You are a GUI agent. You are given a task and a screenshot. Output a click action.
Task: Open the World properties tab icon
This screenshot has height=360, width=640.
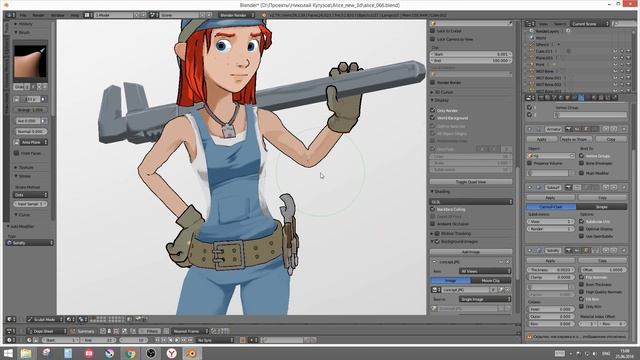tap(561, 98)
